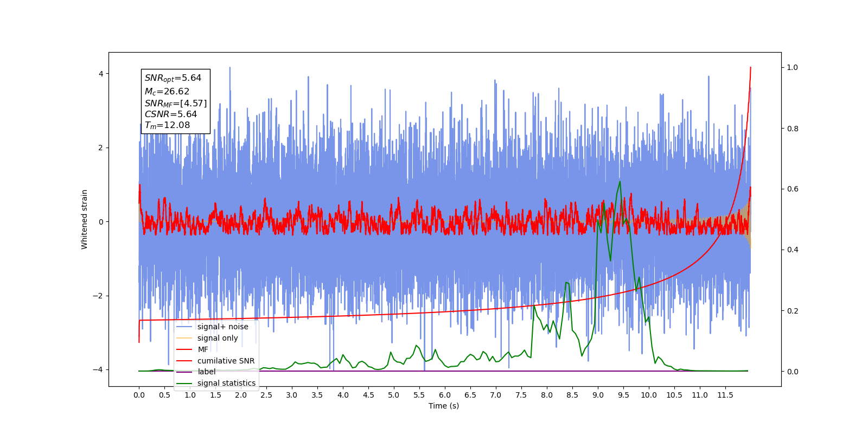This screenshot has width=868, height=434.
Task: Click the 1.0 tick on the right axis
Action: 793,67
